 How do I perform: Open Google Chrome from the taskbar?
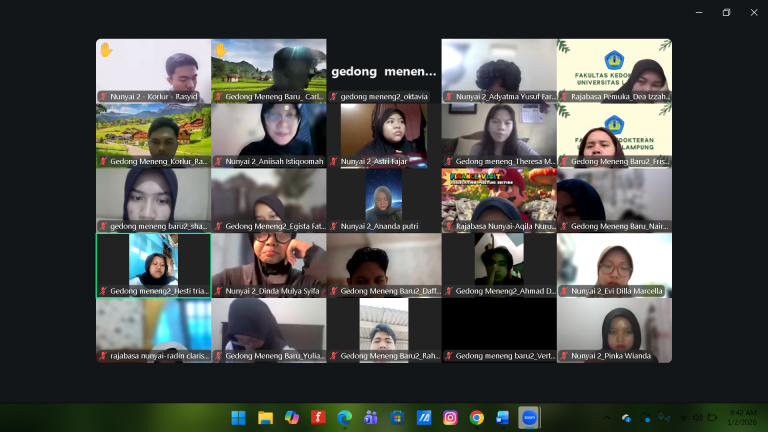[x=477, y=418]
